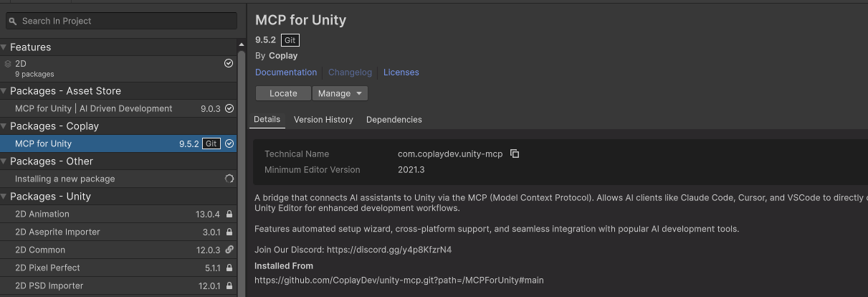The image size is (868, 297).
Task: Click lock icon on 2D PSD Importer
Action: (229, 286)
